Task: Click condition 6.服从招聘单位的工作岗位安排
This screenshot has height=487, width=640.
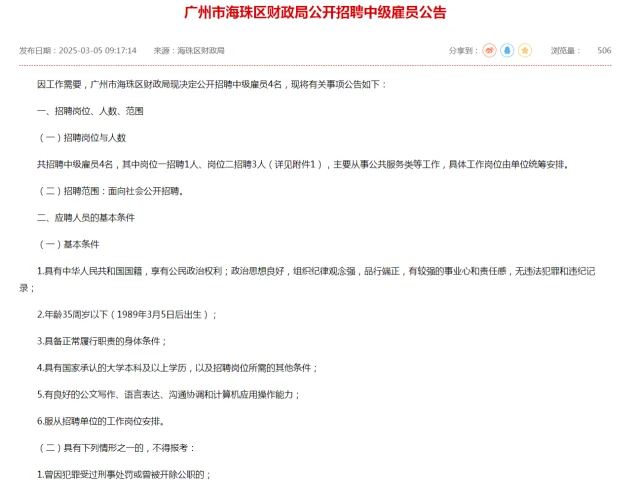Action: [101, 421]
